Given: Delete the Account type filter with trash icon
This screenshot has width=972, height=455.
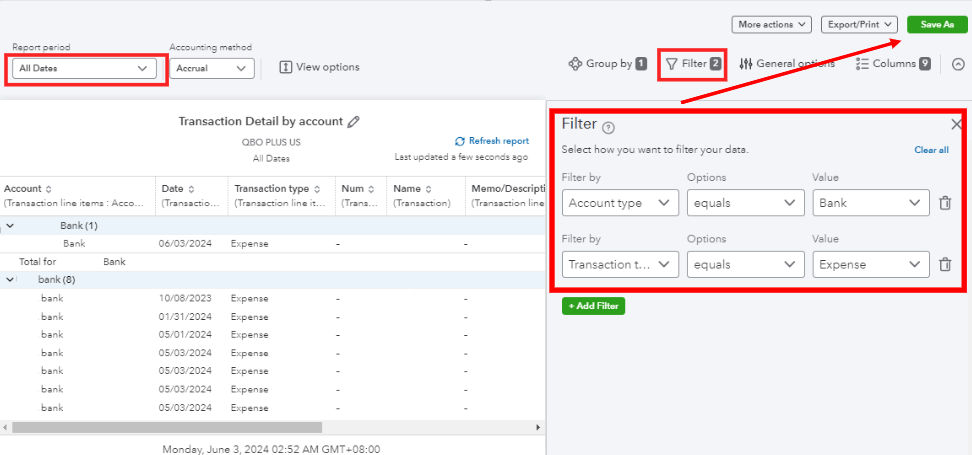Looking at the screenshot, I should pos(945,203).
